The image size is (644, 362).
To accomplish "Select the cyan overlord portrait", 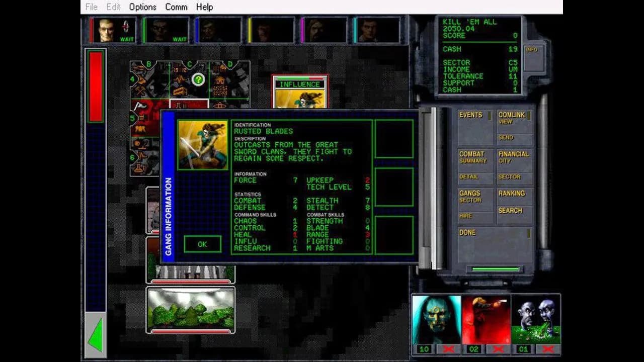I will (x=377, y=30).
